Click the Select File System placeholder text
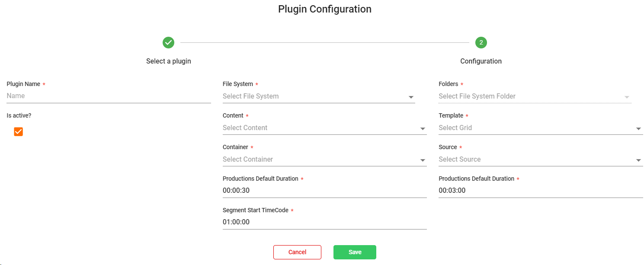Viewport: 644px width, 265px height. click(251, 96)
